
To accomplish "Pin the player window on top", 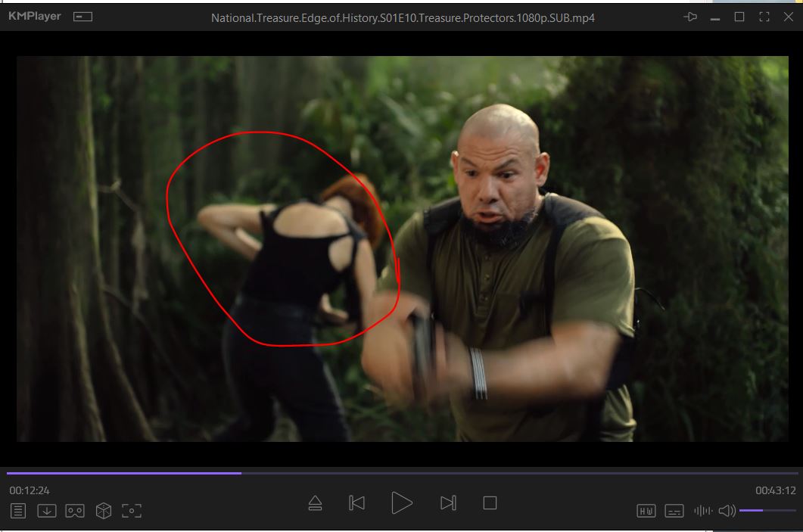I will [690, 17].
